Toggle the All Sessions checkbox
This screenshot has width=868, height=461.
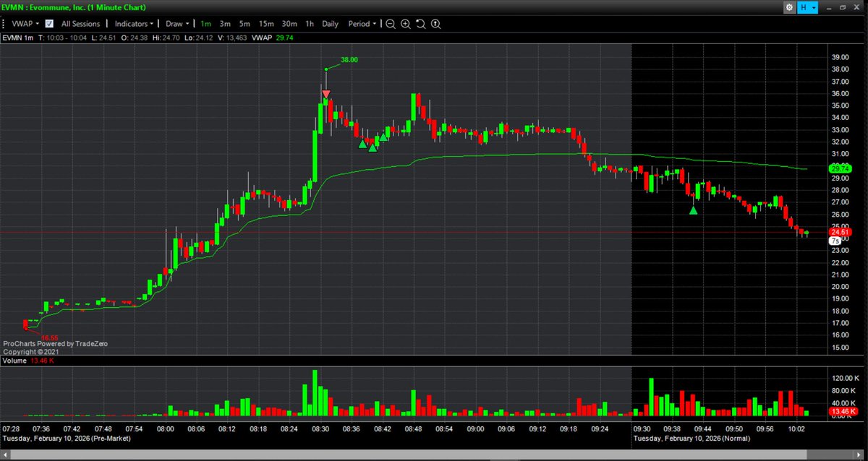coord(49,24)
